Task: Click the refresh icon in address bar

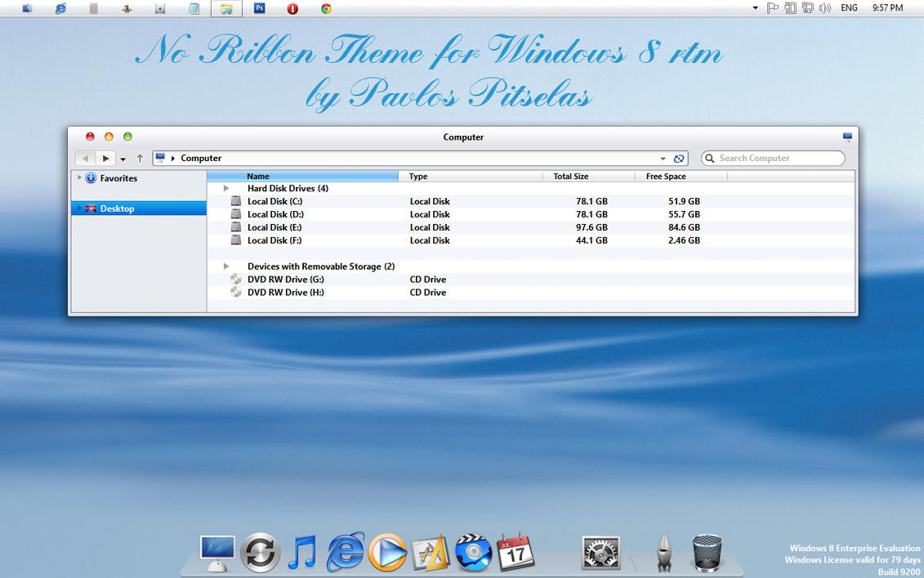Action: click(x=678, y=159)
